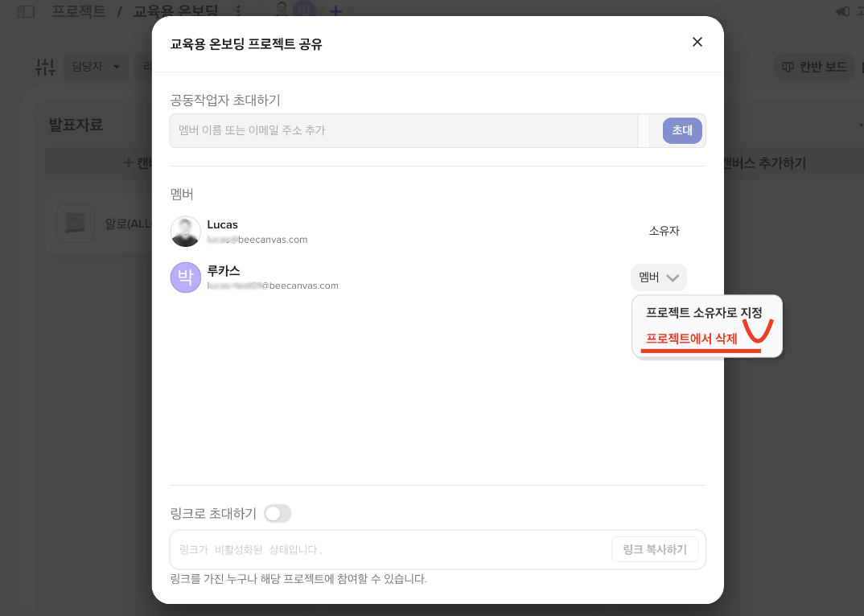Close the project share dialog
This screenshot has height=616, width=864.
coord(697,42)
